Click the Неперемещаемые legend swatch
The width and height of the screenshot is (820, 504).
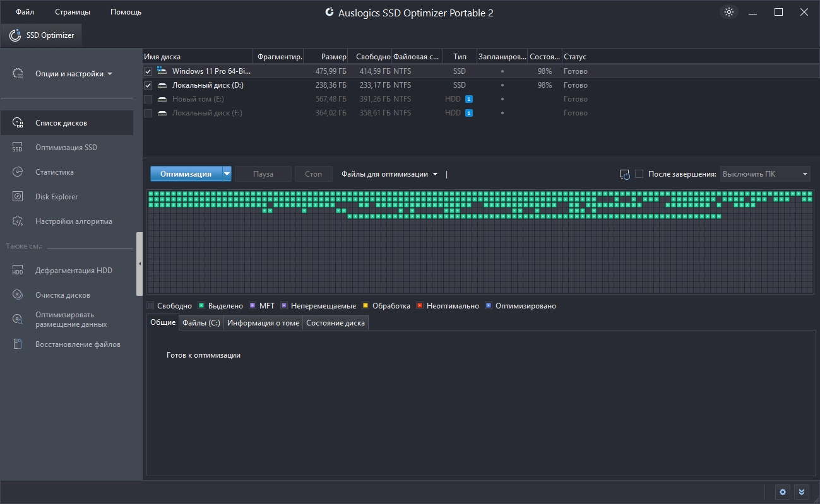pos(284,306)
